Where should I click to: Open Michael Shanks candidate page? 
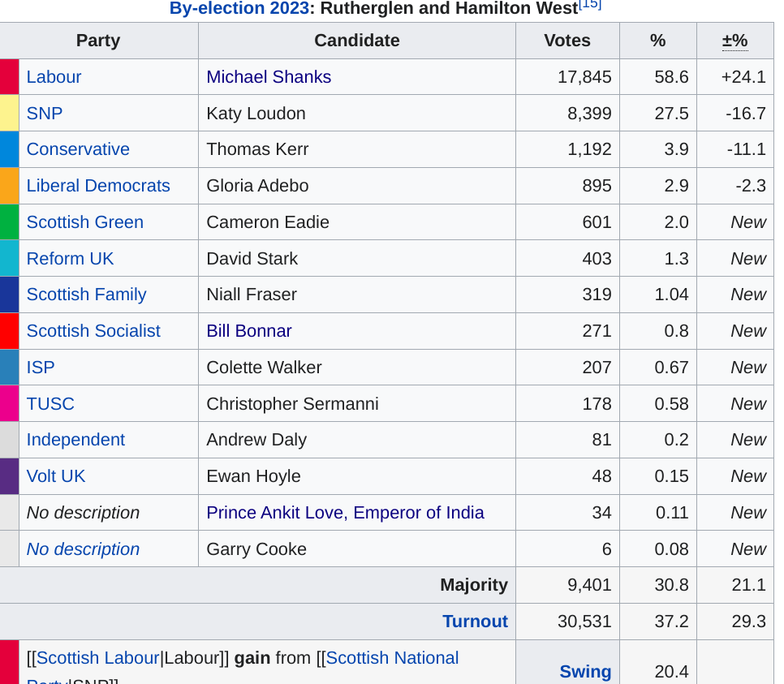point(269,77)
